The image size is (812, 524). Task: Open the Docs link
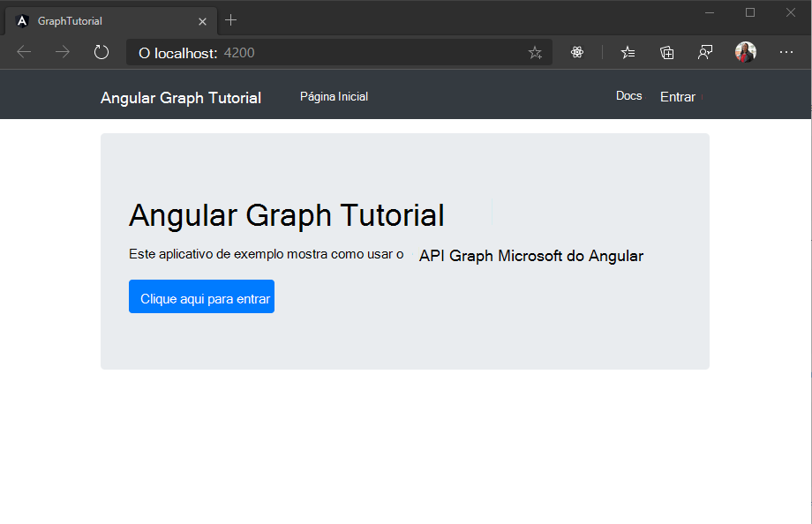[628, 96]
